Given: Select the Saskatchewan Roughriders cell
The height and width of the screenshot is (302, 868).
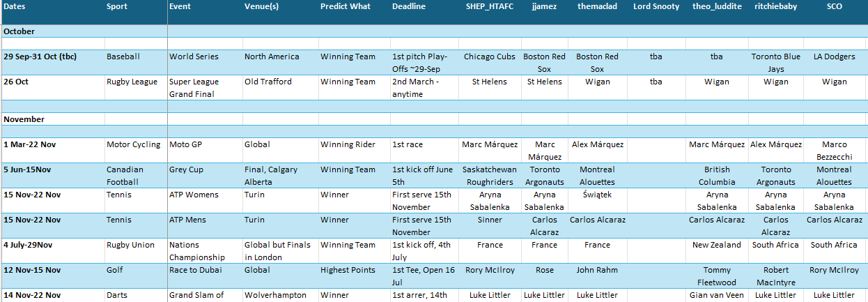Looking at the screenshot, I should (x=489, y=175).
